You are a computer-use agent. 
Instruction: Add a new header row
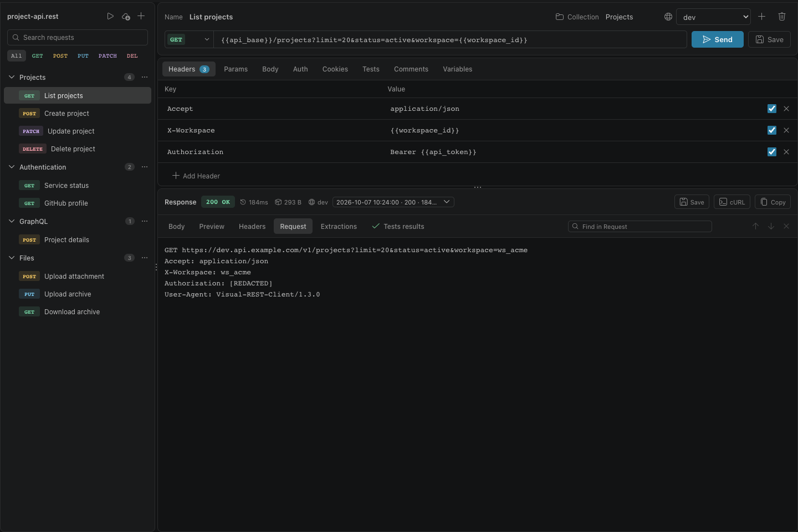(196, 176)
